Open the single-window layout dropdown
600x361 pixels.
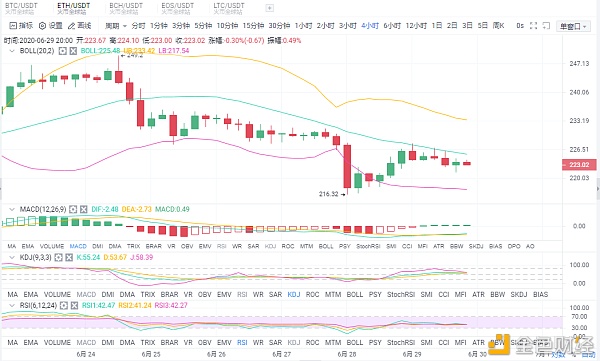click(x=573, y=26)
